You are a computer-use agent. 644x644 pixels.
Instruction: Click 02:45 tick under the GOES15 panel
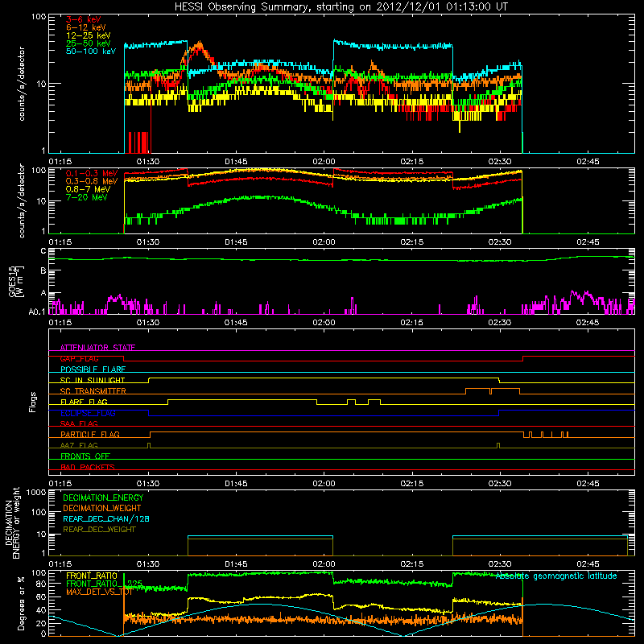point(588,323)
